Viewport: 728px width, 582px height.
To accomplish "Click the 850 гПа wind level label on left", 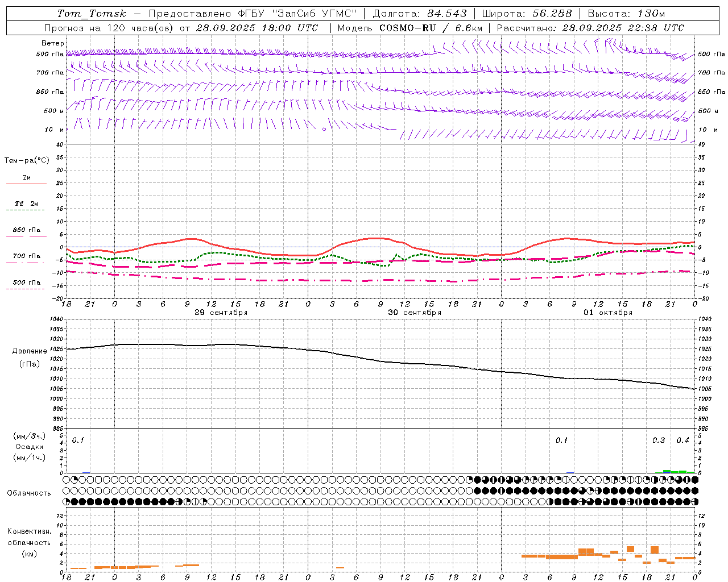I will (x=50, y=92).
